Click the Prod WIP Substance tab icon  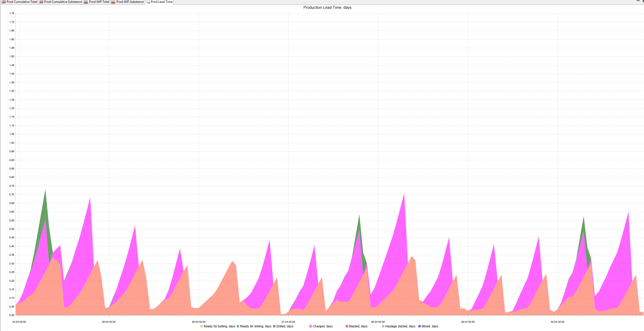[x=114, y=2]
